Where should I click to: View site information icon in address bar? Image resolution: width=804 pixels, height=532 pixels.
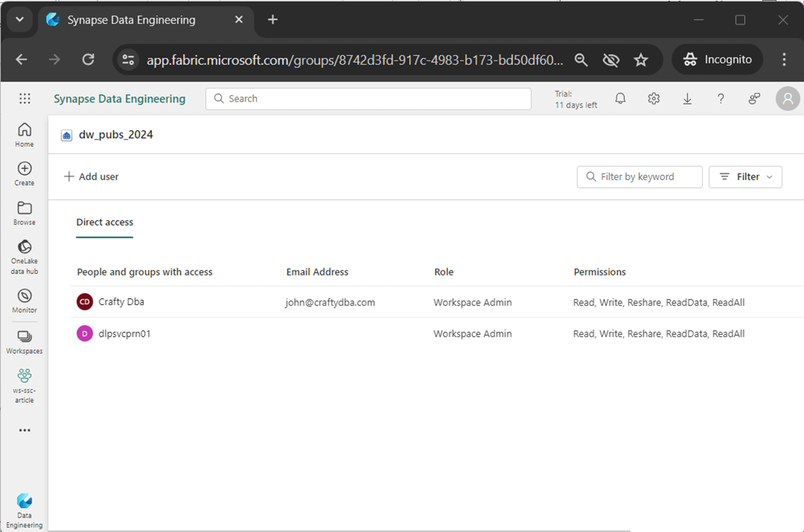click(x=128, y=59)
